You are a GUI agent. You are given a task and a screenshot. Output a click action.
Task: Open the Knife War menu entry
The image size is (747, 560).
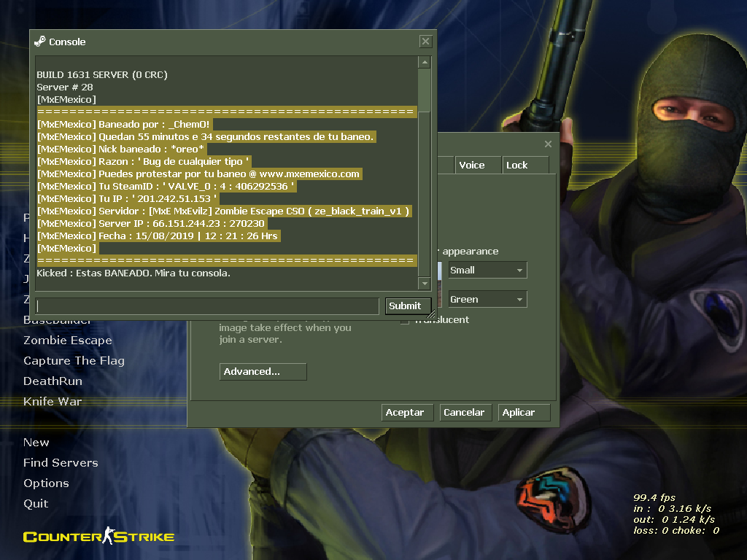coord(53,402)
